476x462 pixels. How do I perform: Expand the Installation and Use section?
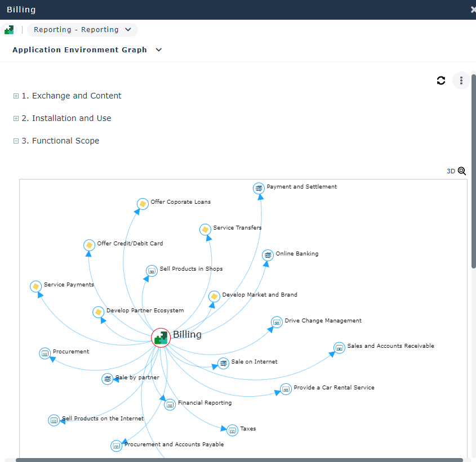16,119
